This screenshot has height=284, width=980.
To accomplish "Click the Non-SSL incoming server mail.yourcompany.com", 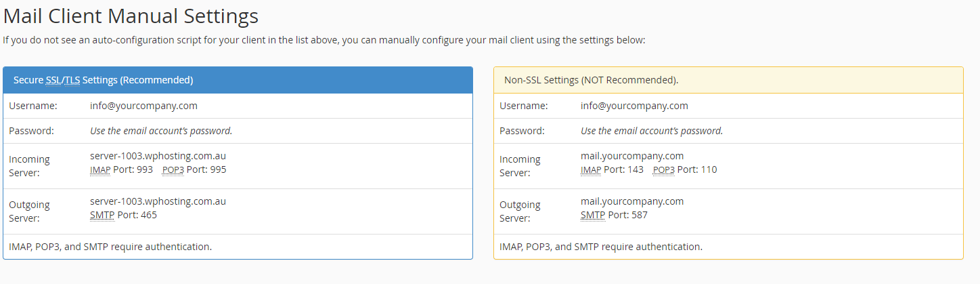I will (632, 156).
